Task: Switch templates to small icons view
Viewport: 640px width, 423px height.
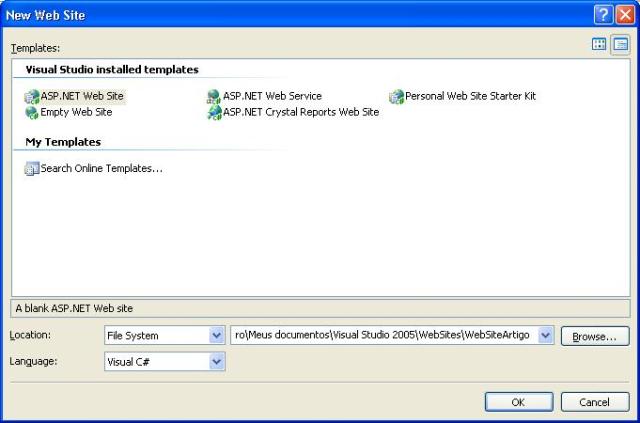Action: tap(620, 45)
